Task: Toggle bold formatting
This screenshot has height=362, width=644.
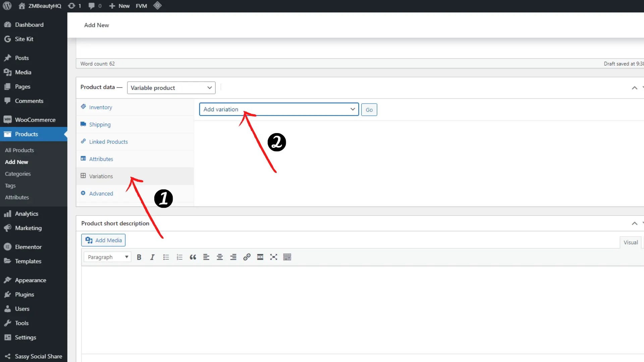Action: tap(139, 257)
